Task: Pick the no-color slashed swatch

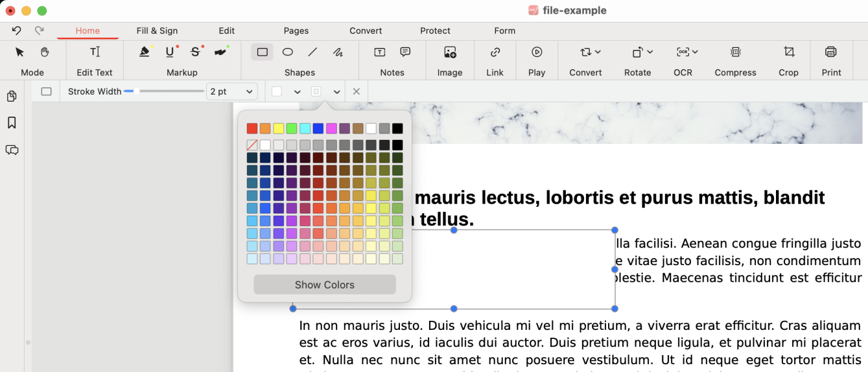Action: point(252,145)
